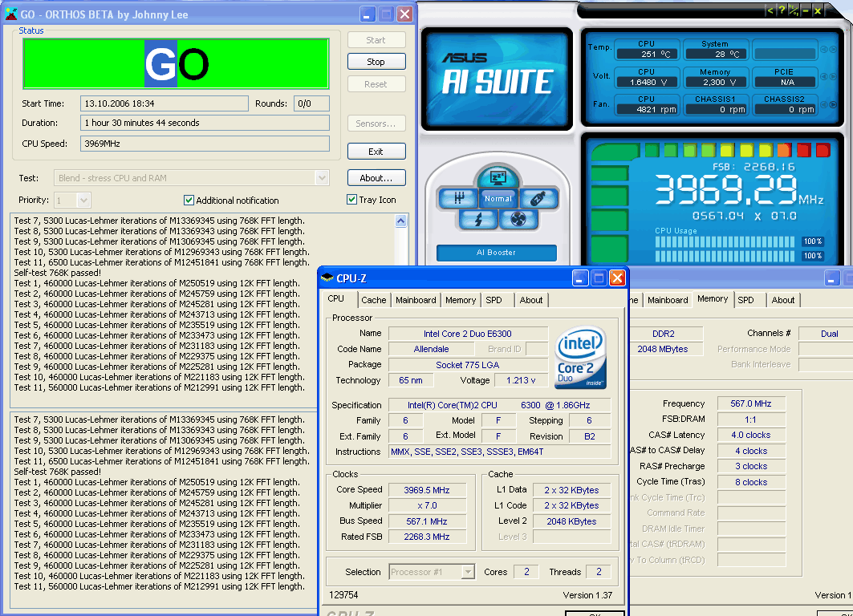
Task: Click the 3969.29 MHz frequency readout
Action: click(739, 190)
